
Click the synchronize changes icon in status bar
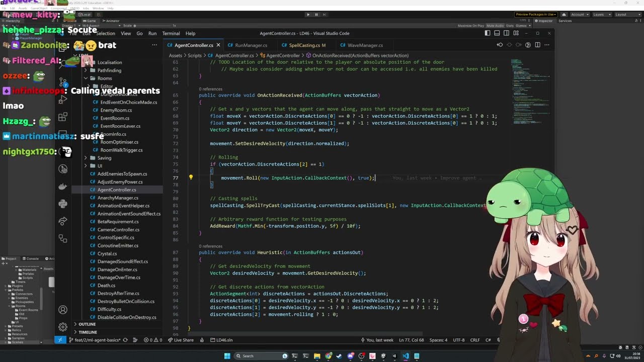click(x=125, y=340)
